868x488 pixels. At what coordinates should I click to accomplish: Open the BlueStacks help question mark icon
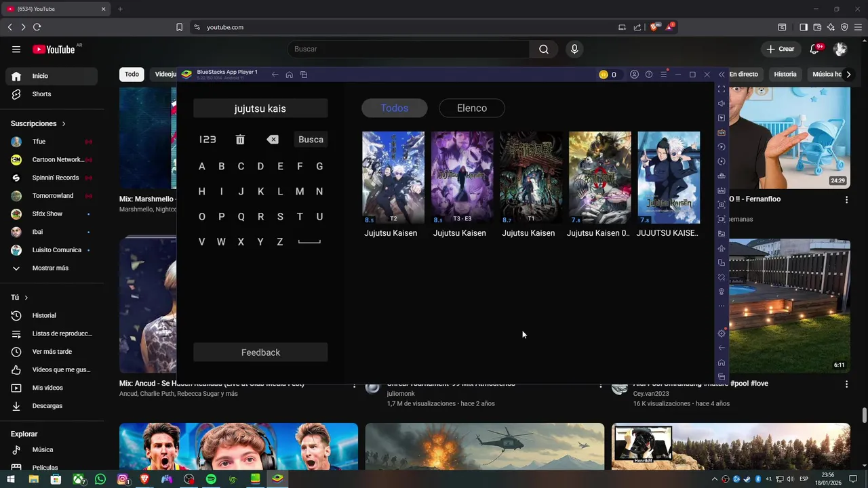[x=649, y=75]
